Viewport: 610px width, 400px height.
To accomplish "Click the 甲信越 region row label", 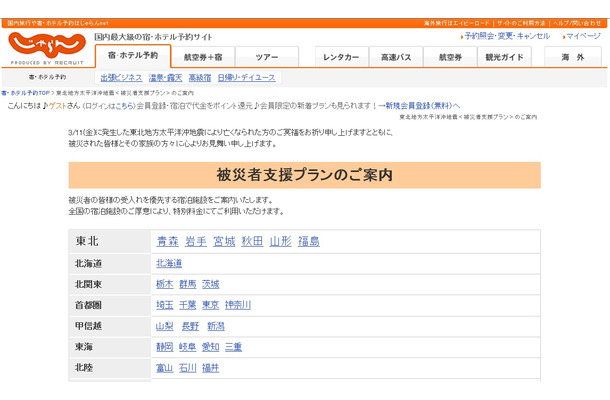I will [x=88, y=326].
